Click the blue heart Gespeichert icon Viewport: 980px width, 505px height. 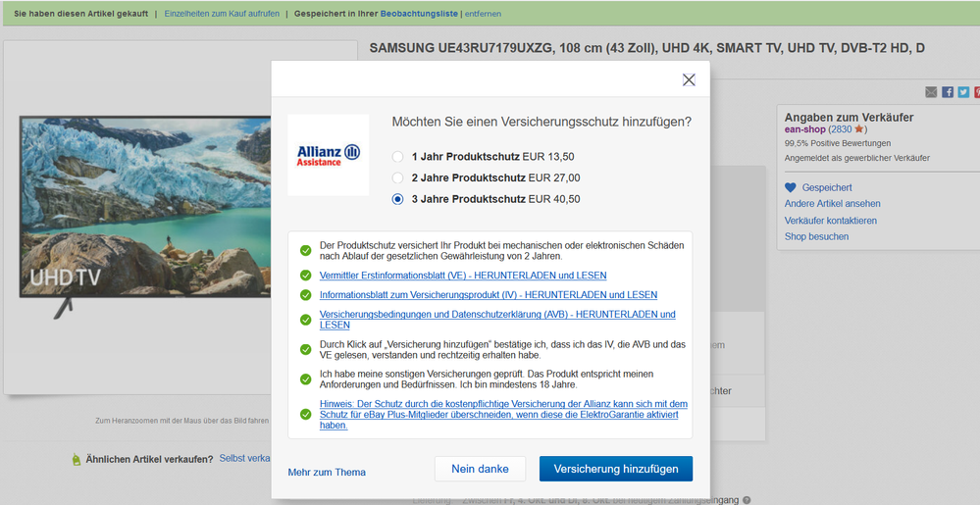791,187
